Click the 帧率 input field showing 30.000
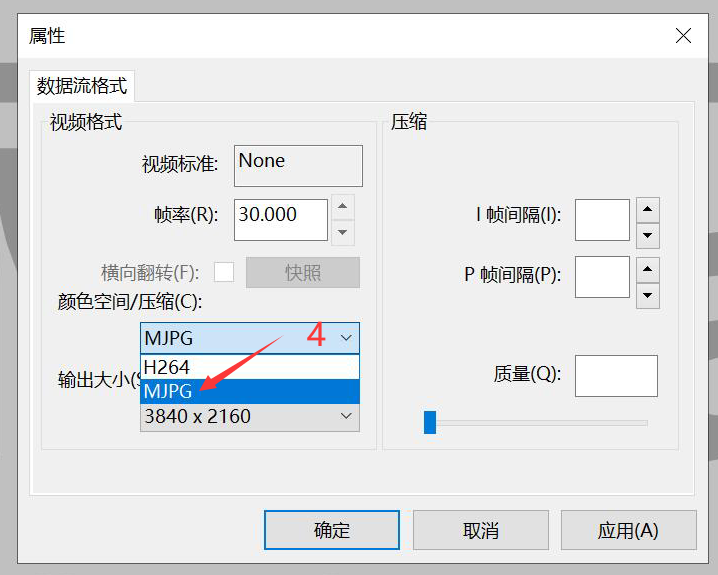 pos(281,220)
